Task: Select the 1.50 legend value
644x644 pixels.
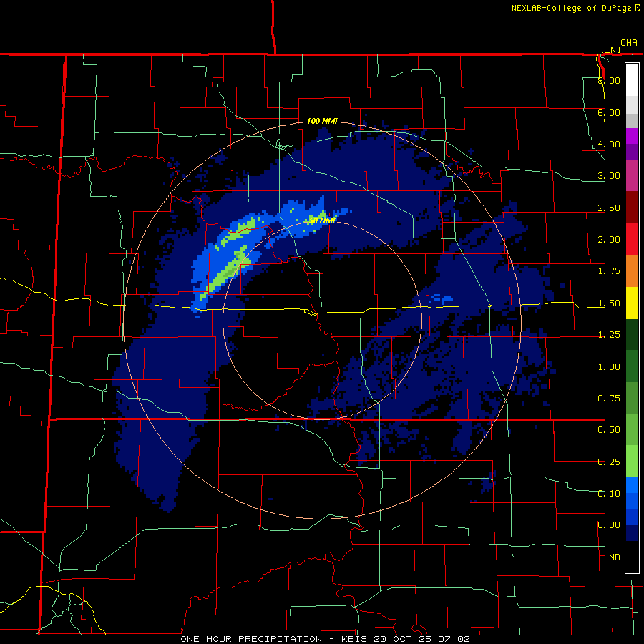Action: click(x=609, y=303)
